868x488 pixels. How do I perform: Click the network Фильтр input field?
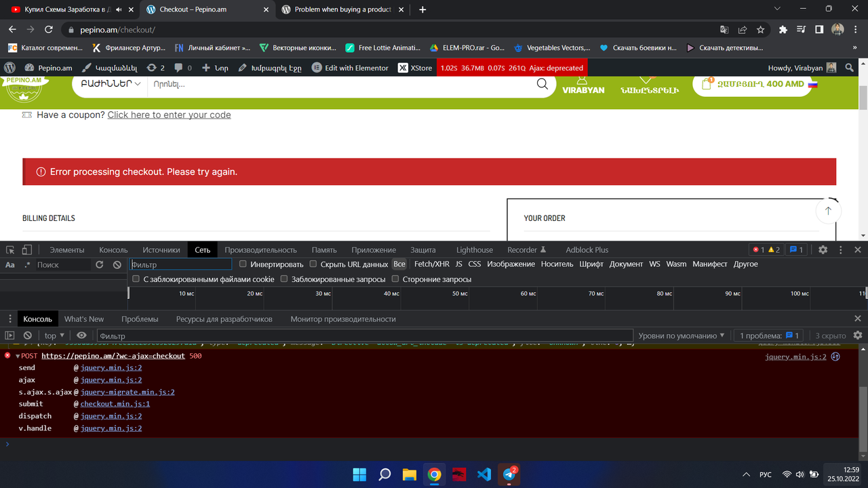[x=180, y=264]
